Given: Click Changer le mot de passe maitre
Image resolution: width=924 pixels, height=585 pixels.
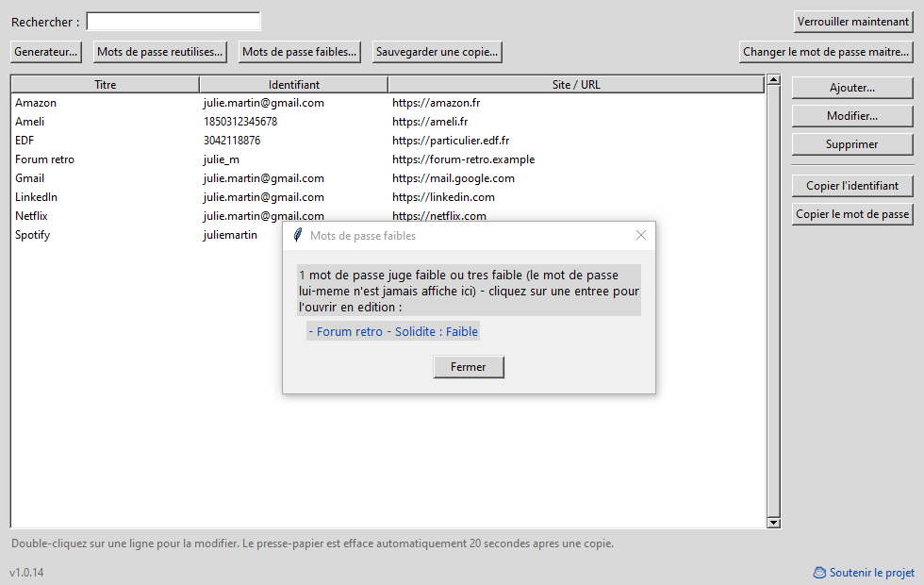Looking at the screenshot, I should pyautogui.click(x=826, y=52).
